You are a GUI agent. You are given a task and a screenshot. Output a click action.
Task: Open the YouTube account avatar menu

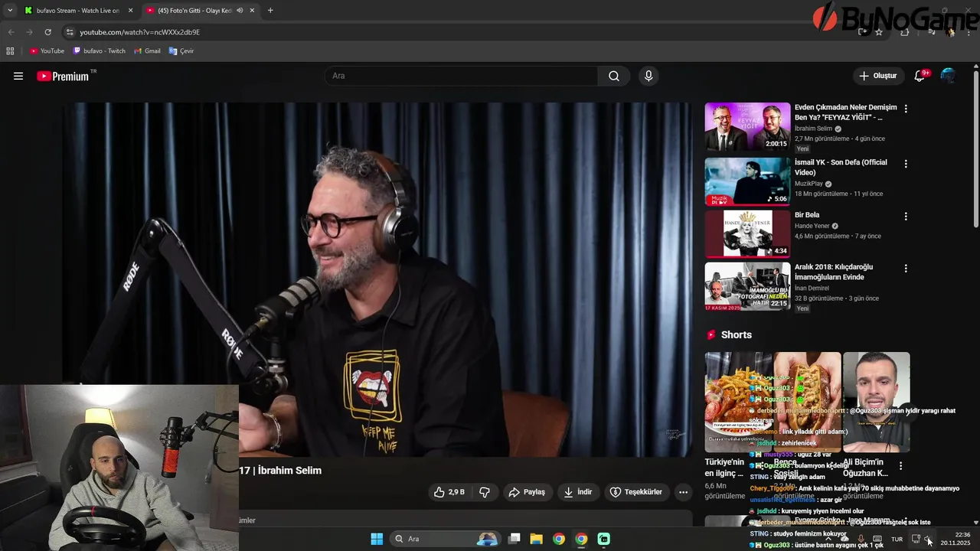948,76
